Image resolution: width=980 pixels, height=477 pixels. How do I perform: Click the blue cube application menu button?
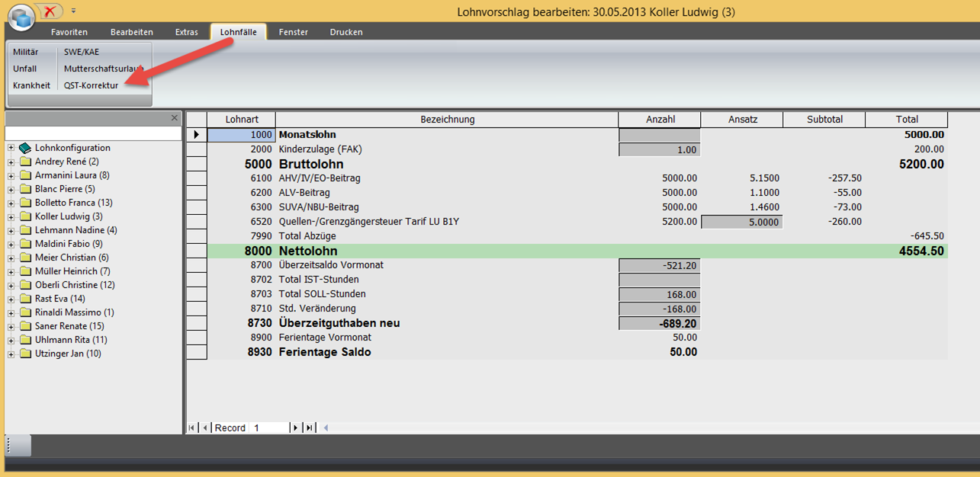pos(21,17)
